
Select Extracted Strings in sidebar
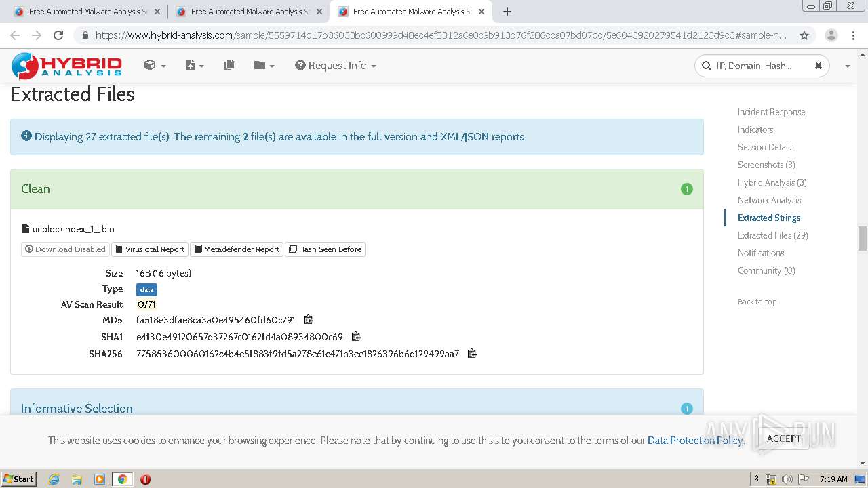tap(769, 218)
